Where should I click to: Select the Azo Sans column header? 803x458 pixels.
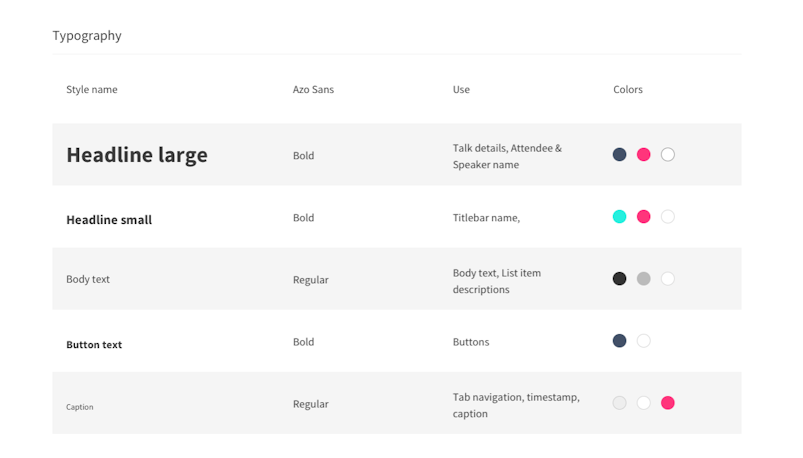[313, 90]
